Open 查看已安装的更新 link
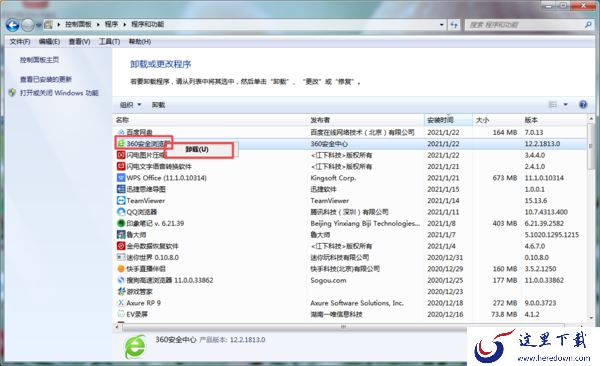The image size is (600, 366). click(x=46, y=79)
